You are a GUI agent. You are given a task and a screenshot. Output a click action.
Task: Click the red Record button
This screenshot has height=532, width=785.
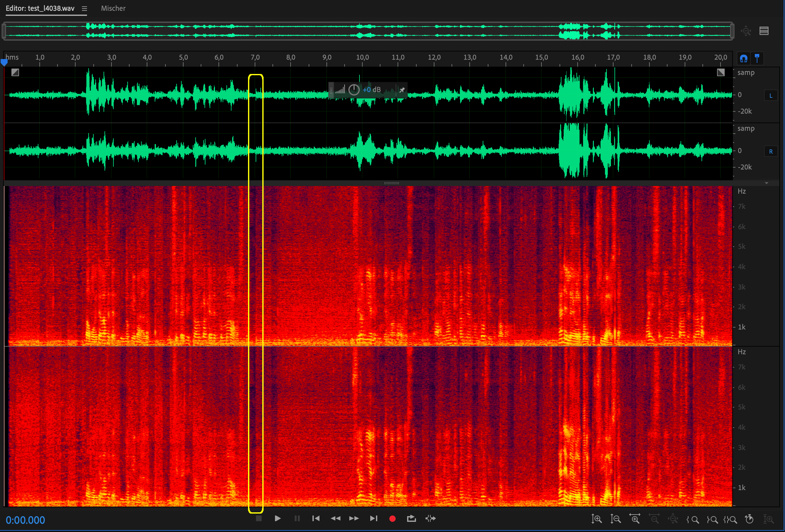pyautogui.click(x=392, y=518)
